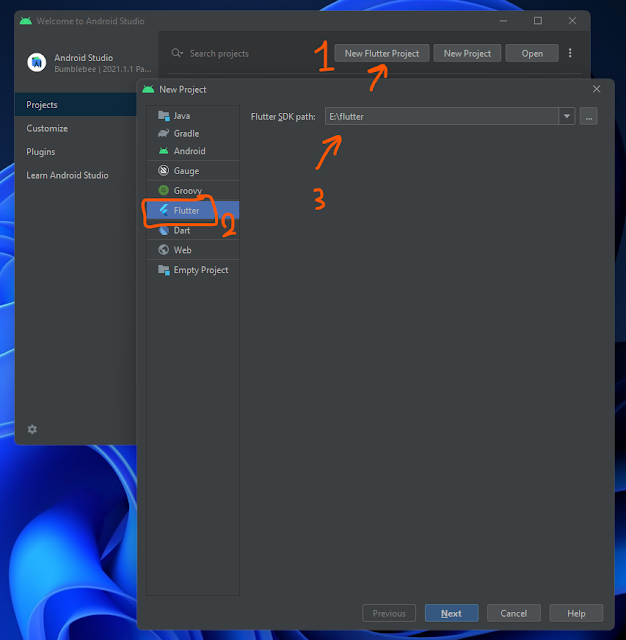Image resolution: width=626 pixels, height=640 pixels.
Task: Select Gauge in the project type list
Action: (193, 171)
